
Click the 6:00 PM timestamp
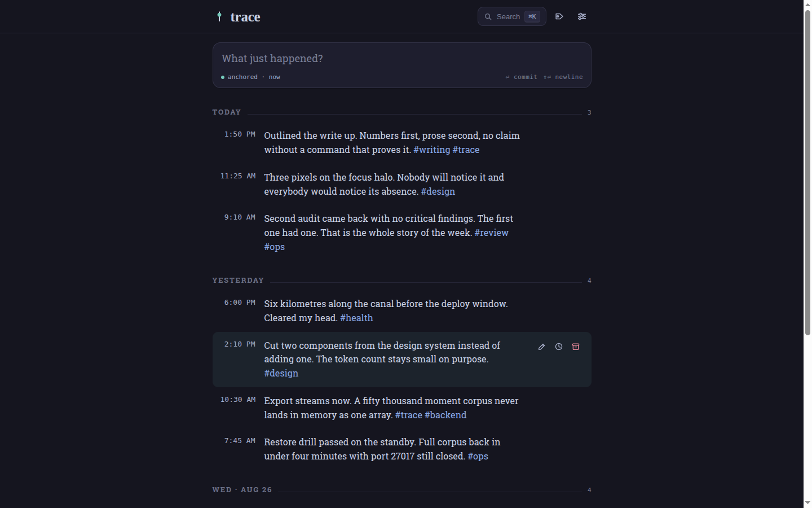tap(240, 303)
